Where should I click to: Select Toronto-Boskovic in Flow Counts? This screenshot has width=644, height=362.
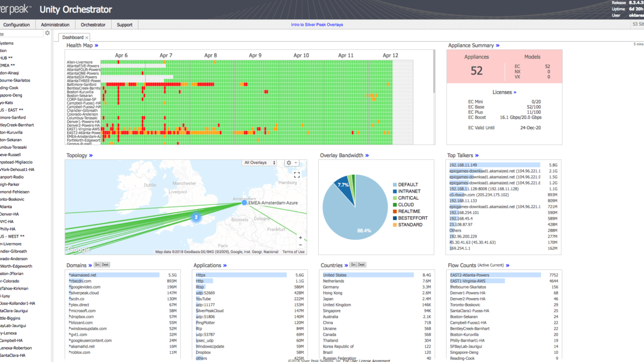coord(504,305)
